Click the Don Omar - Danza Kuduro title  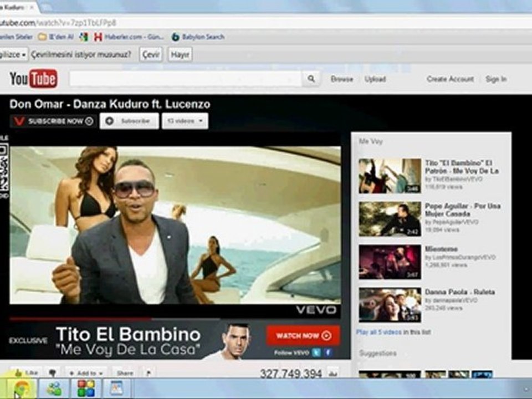pos(110,104)
